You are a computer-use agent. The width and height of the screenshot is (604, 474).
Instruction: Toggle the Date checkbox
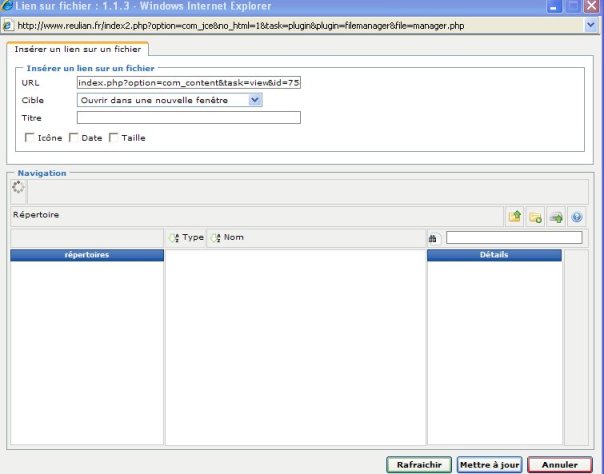[74, 137]
